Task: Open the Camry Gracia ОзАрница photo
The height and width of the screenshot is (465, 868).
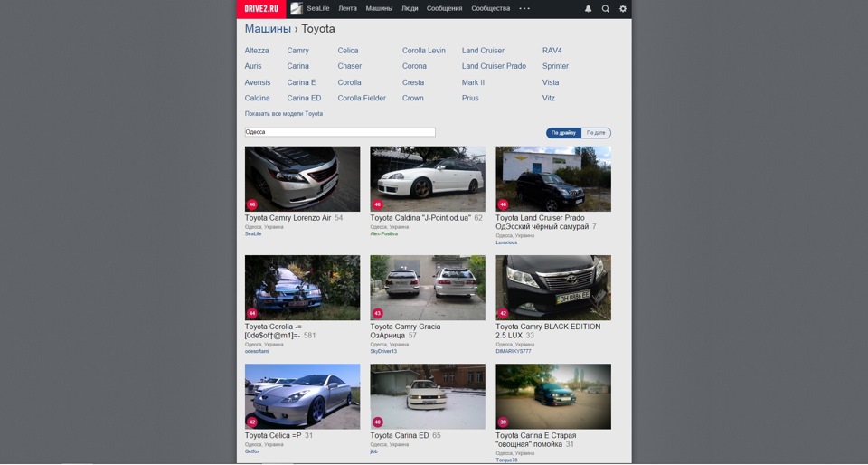Action: point(428,288)
